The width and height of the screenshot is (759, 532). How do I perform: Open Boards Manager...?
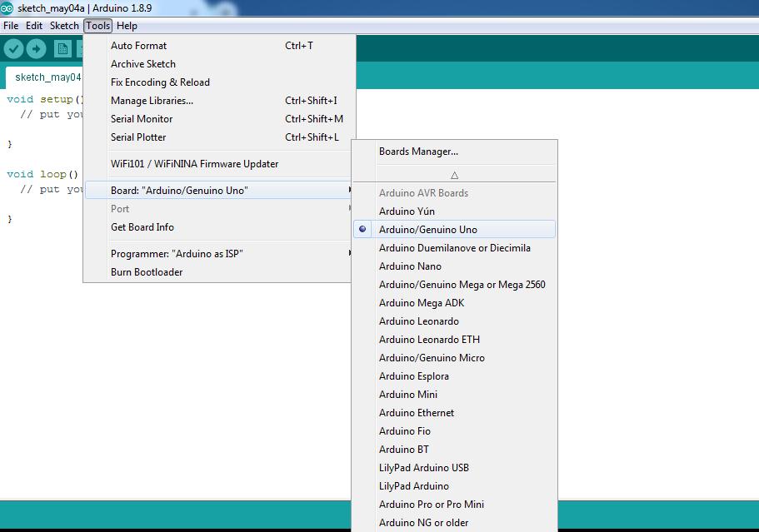click(x=455, y=152)
